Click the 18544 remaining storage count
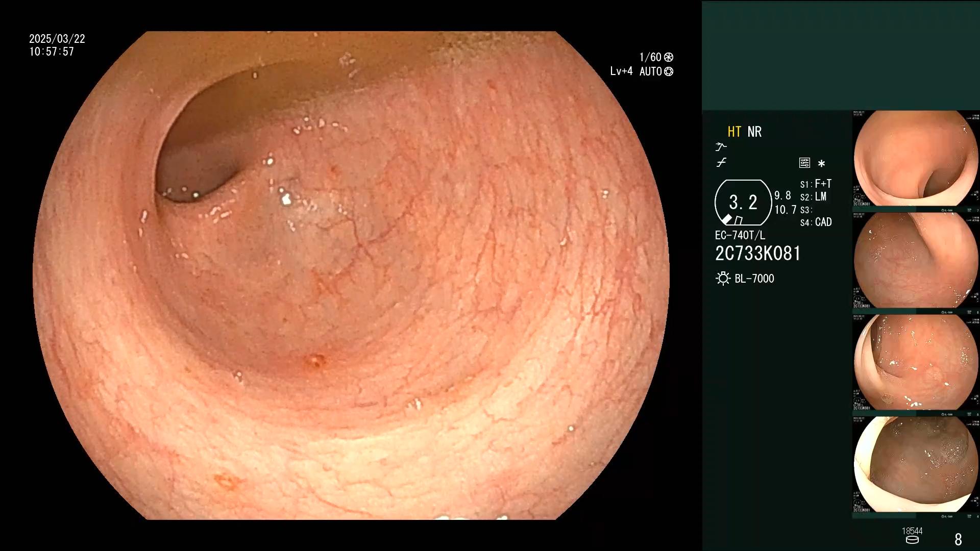Image resolution: width=980 pixels, height=551 pixels. [x=912, y=531]
